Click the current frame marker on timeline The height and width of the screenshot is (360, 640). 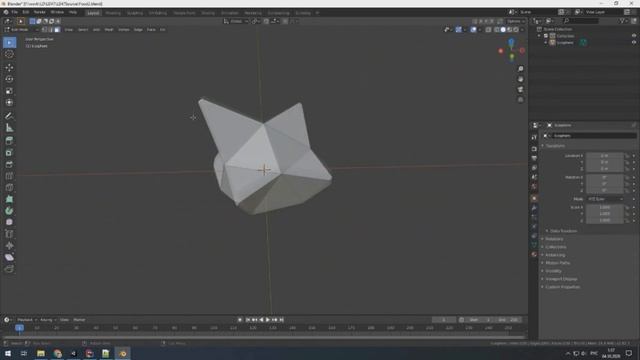tap(19, 328)
